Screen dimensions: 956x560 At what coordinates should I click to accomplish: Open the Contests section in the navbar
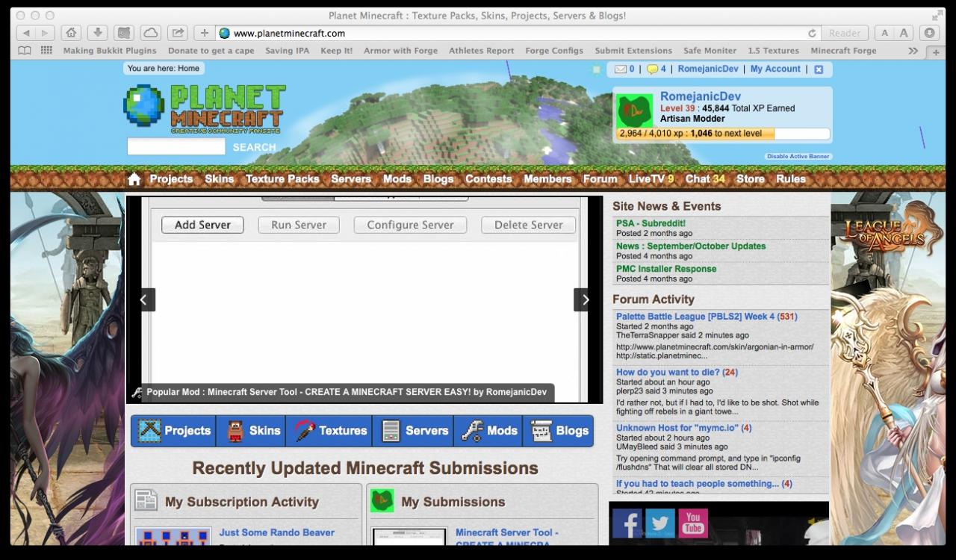tap(488, 179)
